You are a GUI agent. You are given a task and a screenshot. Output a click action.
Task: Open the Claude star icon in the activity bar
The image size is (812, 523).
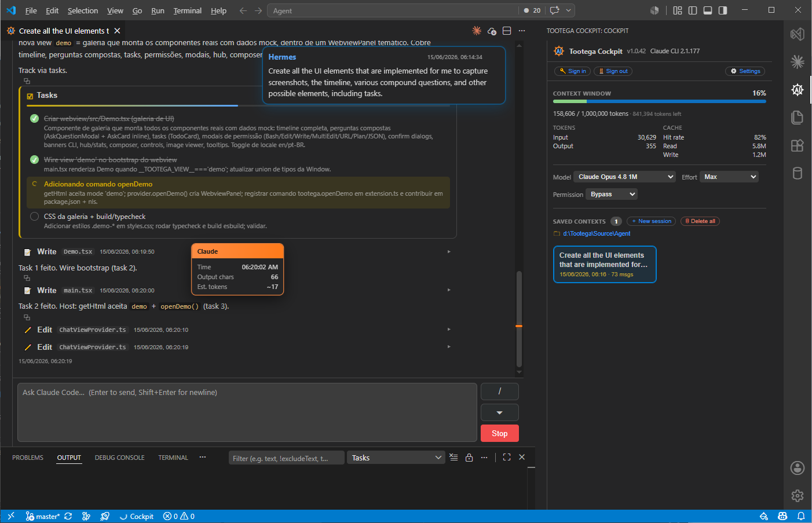[798, 61]
